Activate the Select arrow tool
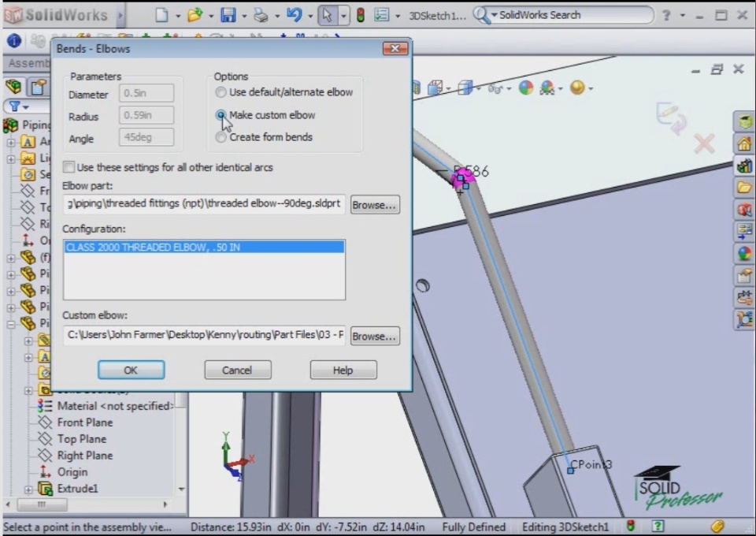Viewport: 756px width, 536px height. (x=327, y=15)
